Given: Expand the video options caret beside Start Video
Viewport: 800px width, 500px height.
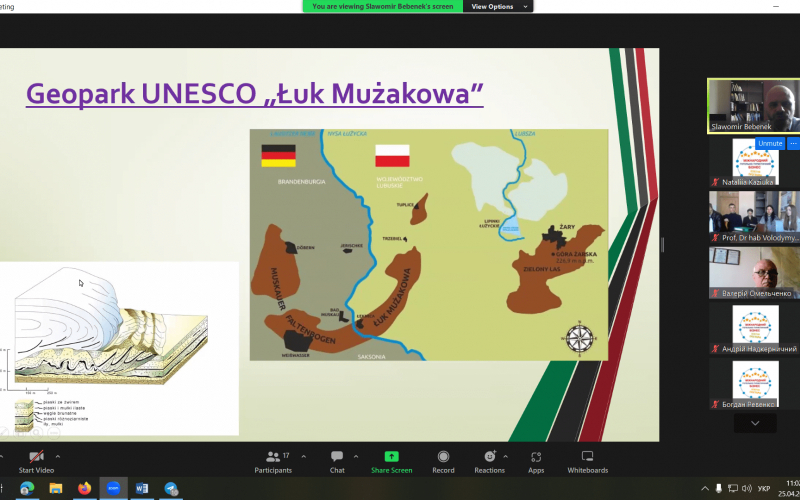Looking at the screenshot, I should point(58,457).
